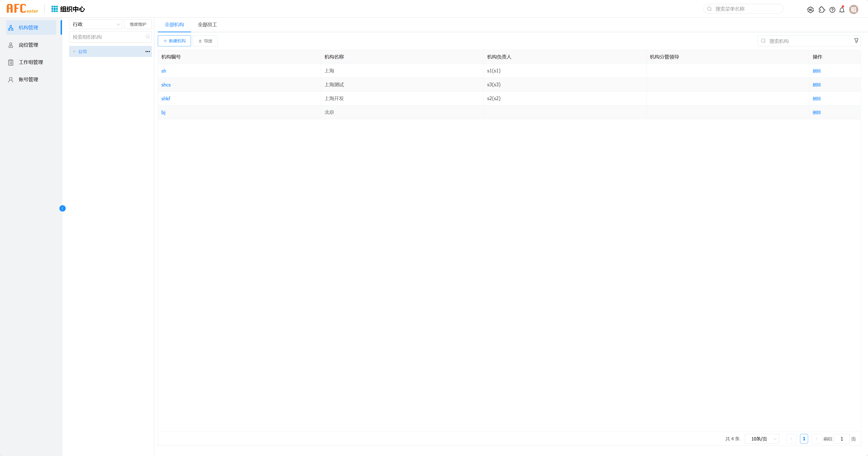This screenshot has width=868, height=456.
Task: Open the shcs organization link
Action: pos(166,85)
